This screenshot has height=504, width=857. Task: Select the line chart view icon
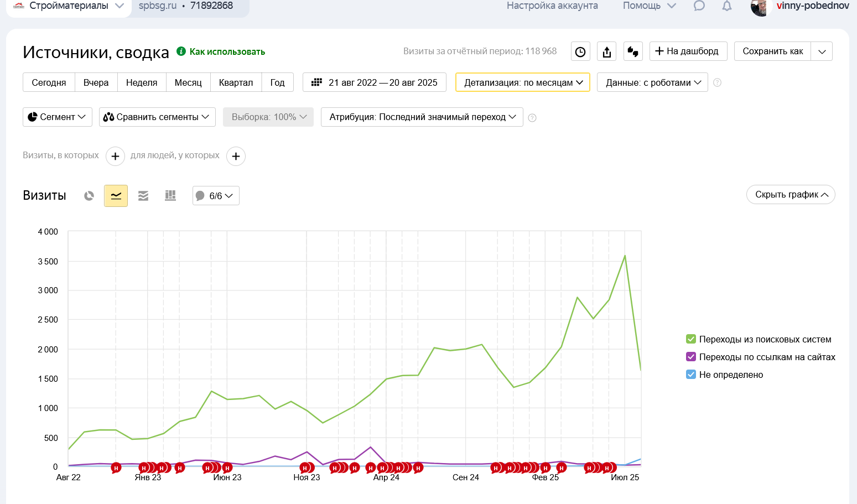[116, 196]
